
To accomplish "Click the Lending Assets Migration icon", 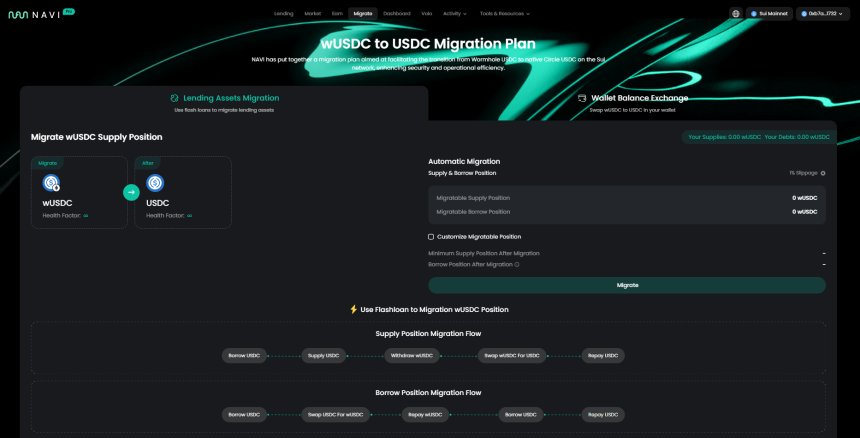I will coord(174,98).
